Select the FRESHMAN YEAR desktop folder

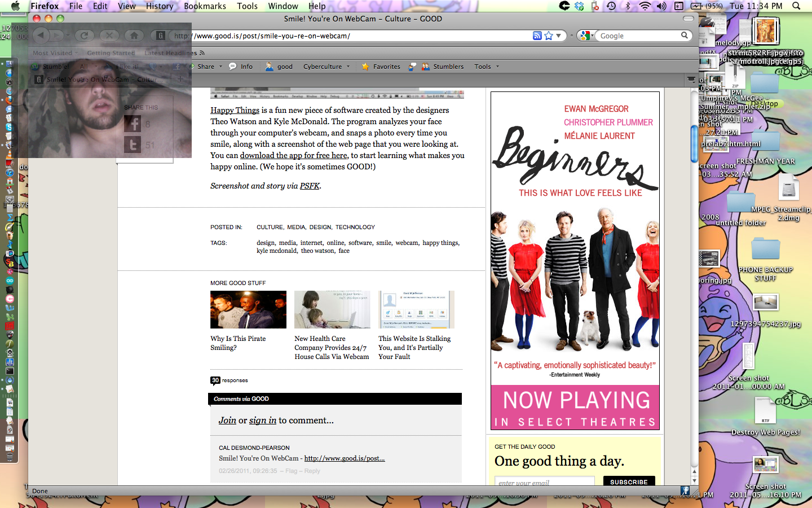[765, 148]
